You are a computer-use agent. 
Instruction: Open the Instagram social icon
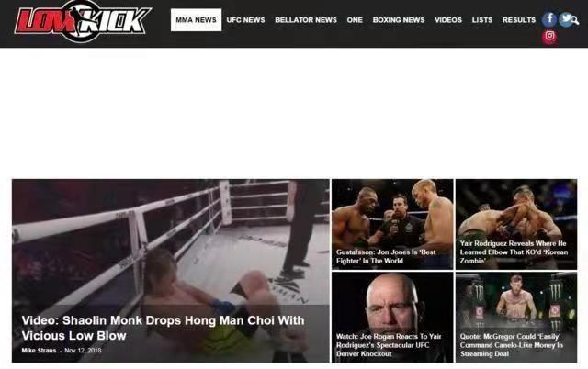(549, 36)
